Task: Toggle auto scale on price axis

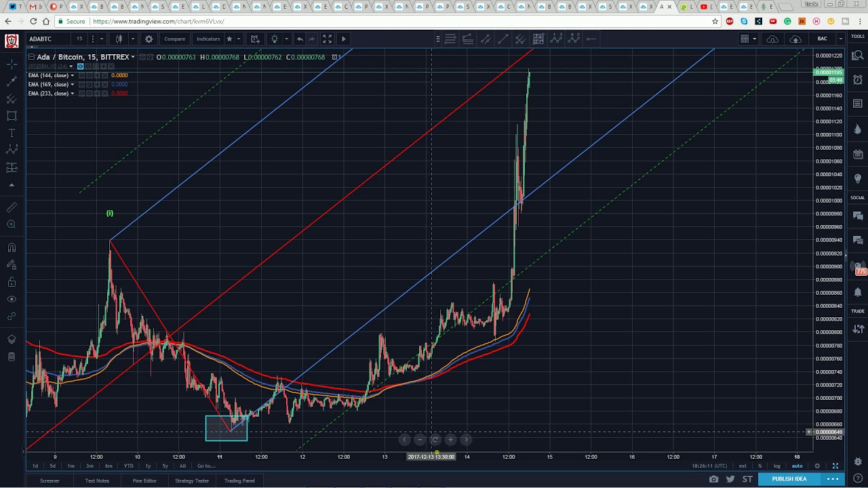Action: point(797,466)
